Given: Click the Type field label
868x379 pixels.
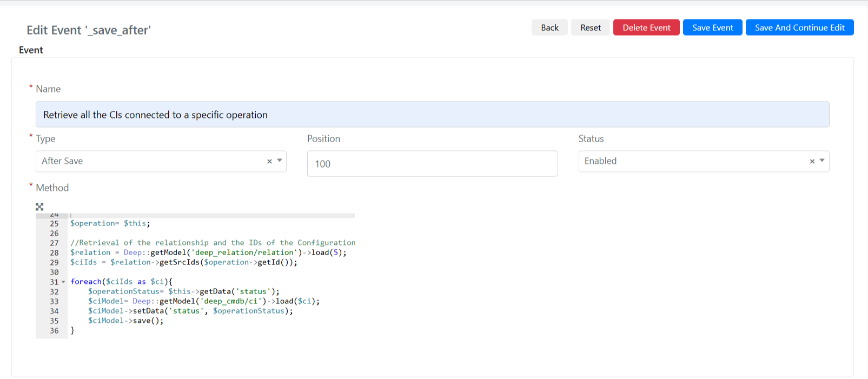Looking at the screenshot, I should pyautogui.click(x=45, y=138).
